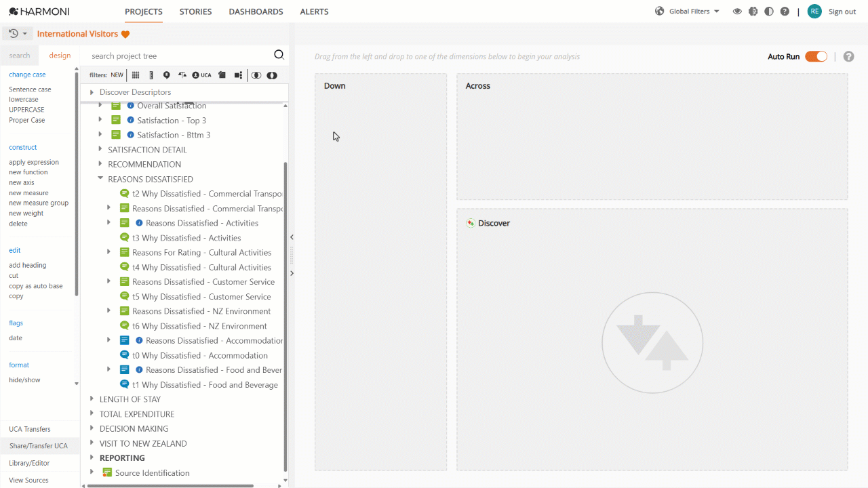This screenshot has height=488, width=868.
Task: Select the NEW filter
Action: pos(117,75)
